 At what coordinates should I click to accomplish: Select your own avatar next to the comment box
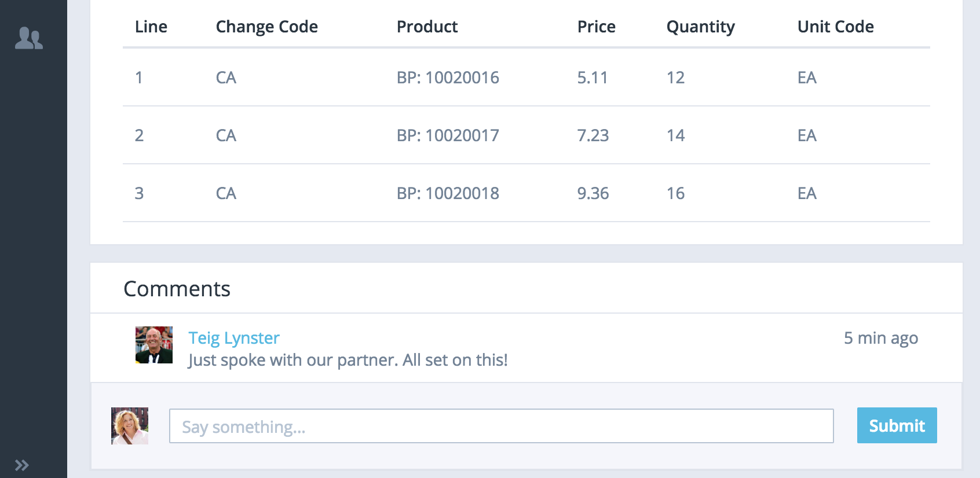point(130,425)
